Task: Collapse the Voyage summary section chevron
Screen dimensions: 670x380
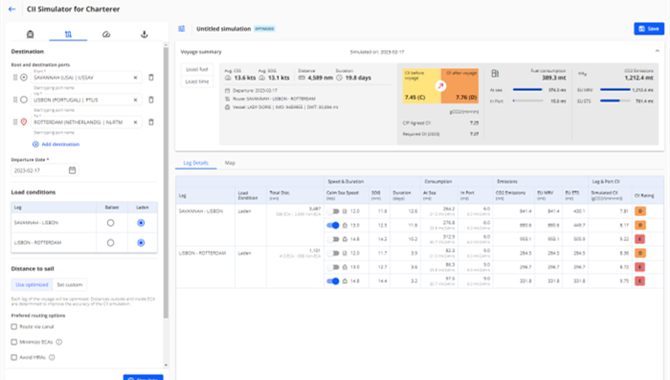Action: pos(657,51)
